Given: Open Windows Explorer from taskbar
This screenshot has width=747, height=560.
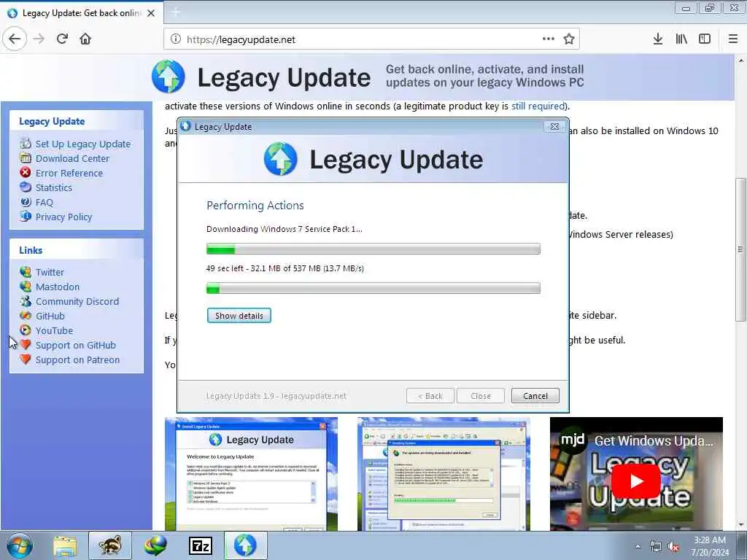Looking at the screenshot, I should point(65,546).
